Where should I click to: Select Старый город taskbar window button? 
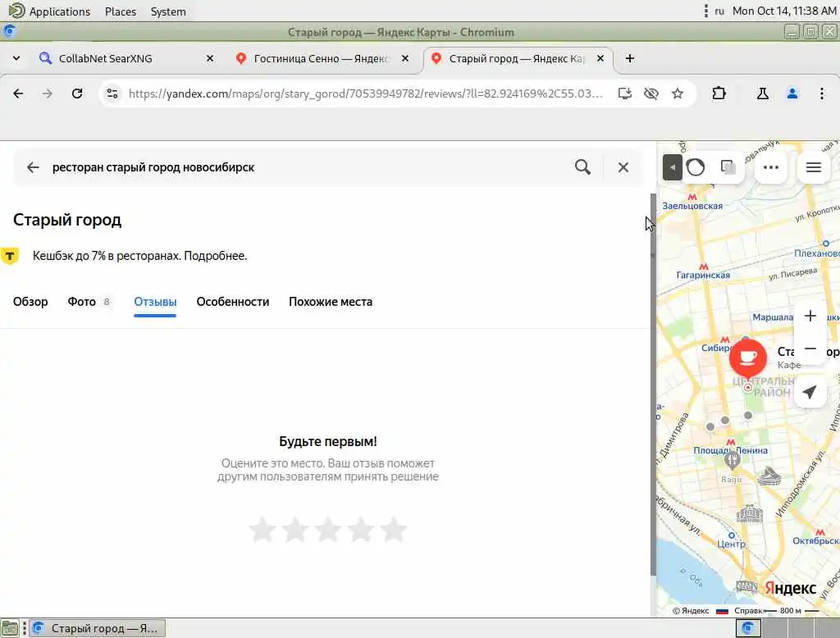tap(98, 628)
